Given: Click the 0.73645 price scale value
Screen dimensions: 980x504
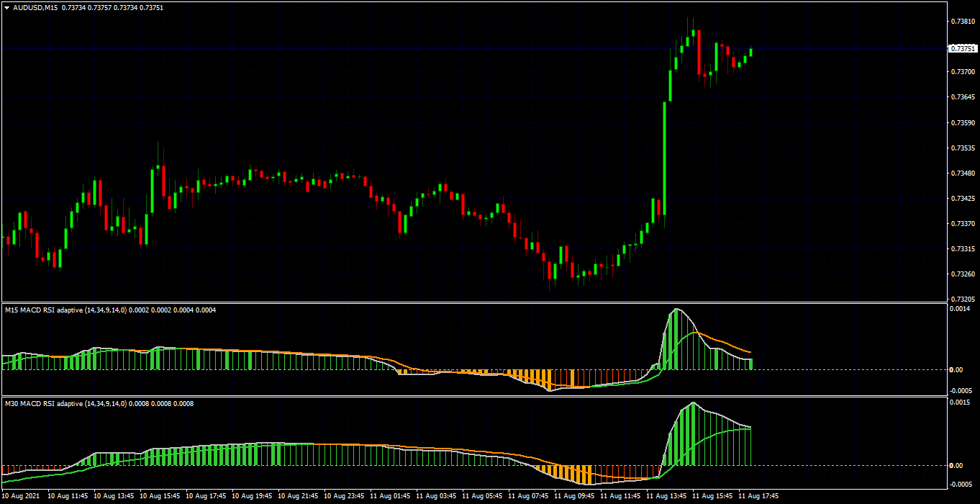Looking at the screenshot, I should click(x=963, y=97).
